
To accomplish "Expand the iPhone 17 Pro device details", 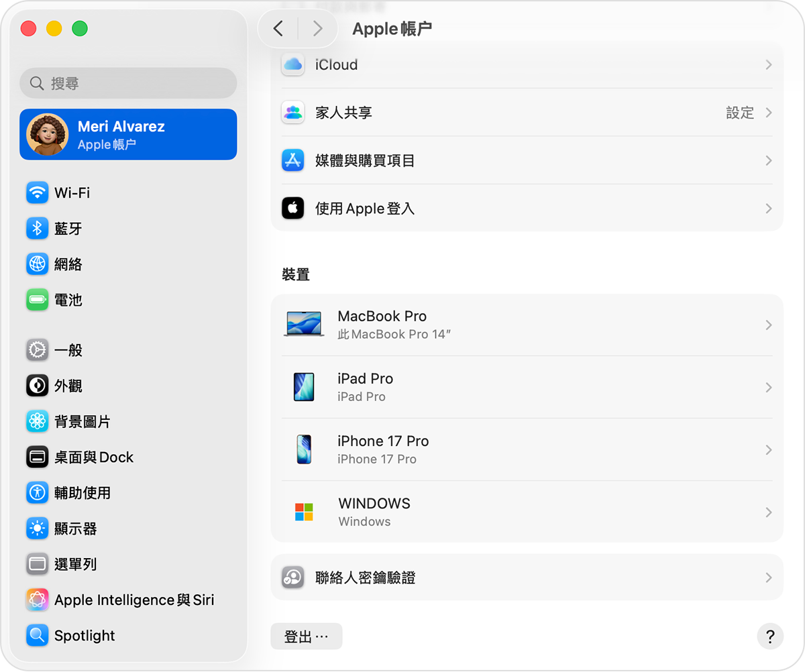I will [768, 449].
